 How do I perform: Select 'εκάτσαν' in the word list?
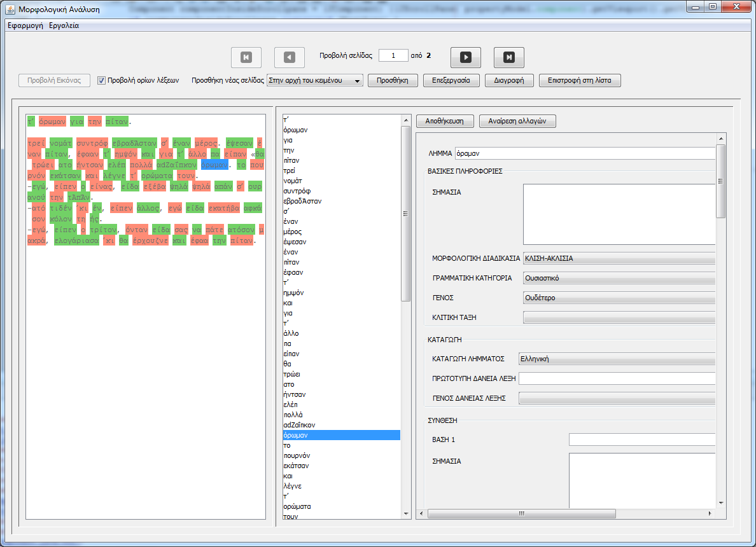[341, 466]
